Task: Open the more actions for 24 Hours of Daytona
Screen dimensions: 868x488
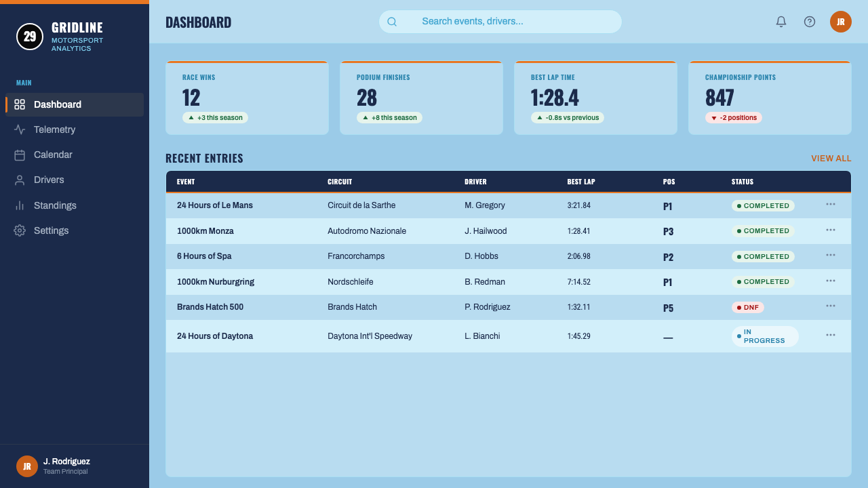Action: click(831, 335)
